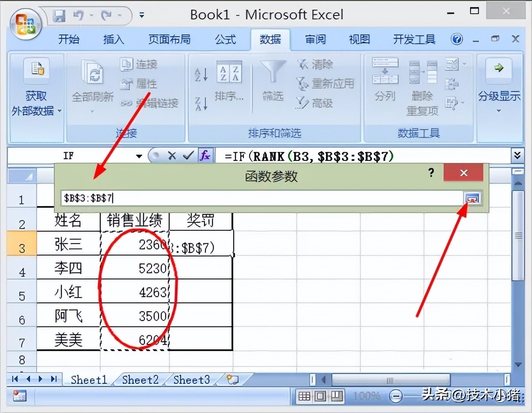532x413 pixels.
Task: Click the select all corner of the worksheet
Action: pyautogui.click(x=22, y=177)
